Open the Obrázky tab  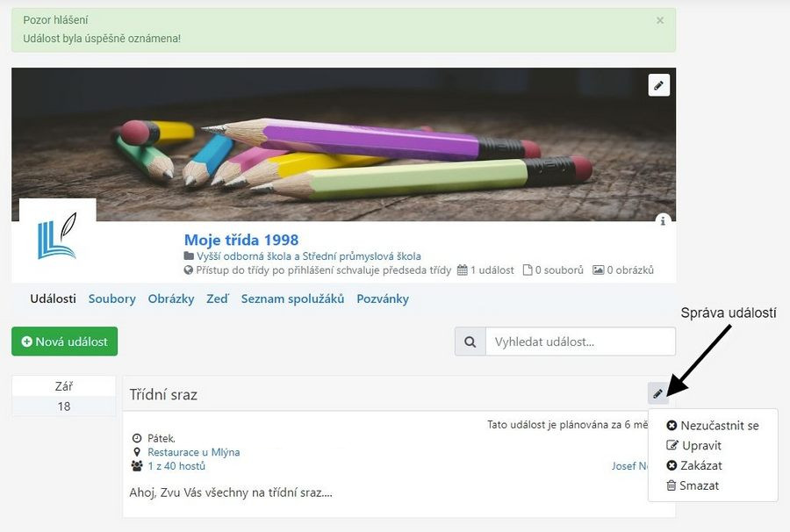(x=171, y=298)
